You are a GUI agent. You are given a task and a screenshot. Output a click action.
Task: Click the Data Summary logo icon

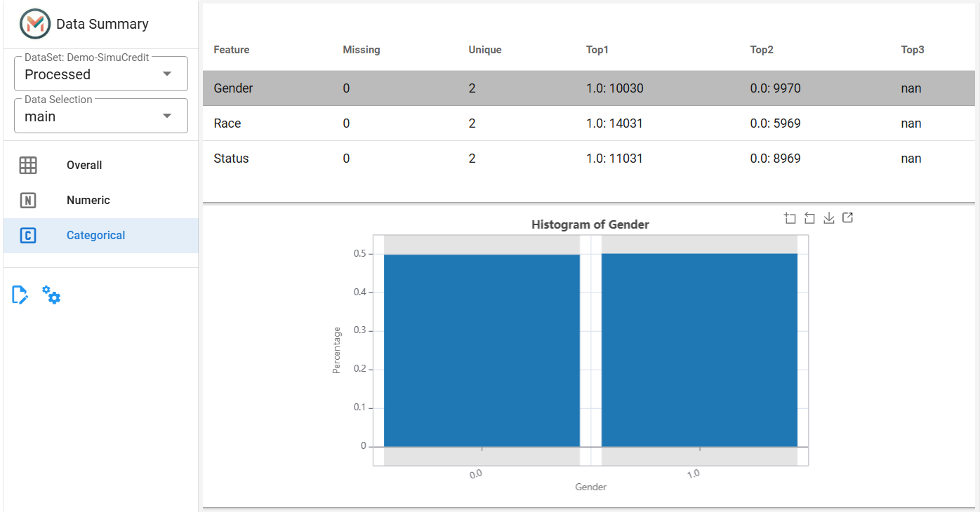pyautogui.click(x=35, y=25)
